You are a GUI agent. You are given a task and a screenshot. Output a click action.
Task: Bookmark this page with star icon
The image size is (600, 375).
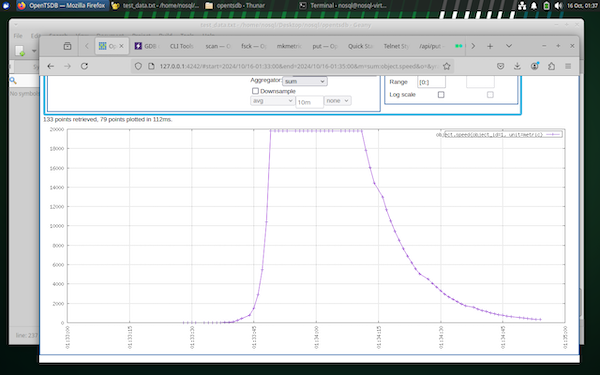[x=447, y=66]
